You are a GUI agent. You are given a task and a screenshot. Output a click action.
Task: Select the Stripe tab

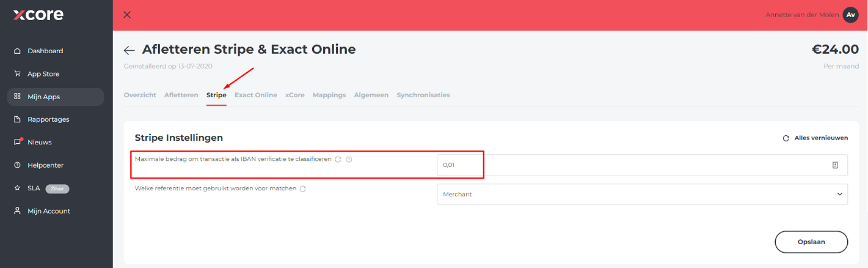point(216,95)
